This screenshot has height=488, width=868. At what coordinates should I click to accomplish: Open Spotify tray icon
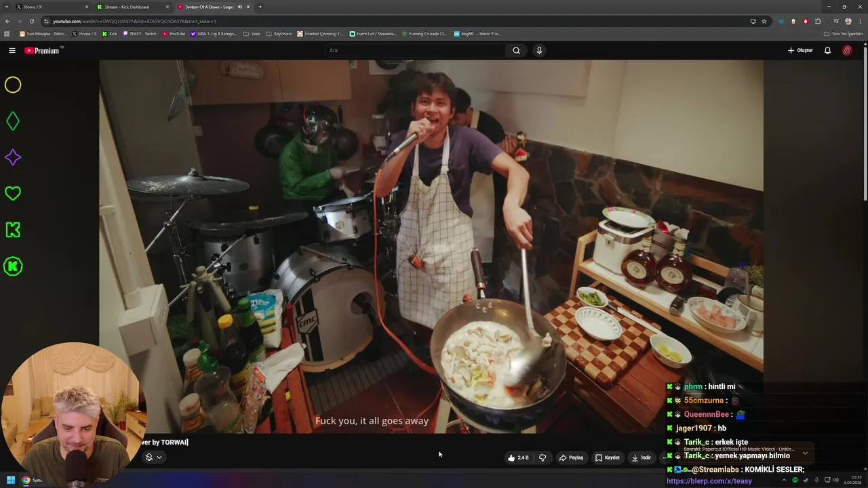tap(795, 480)
